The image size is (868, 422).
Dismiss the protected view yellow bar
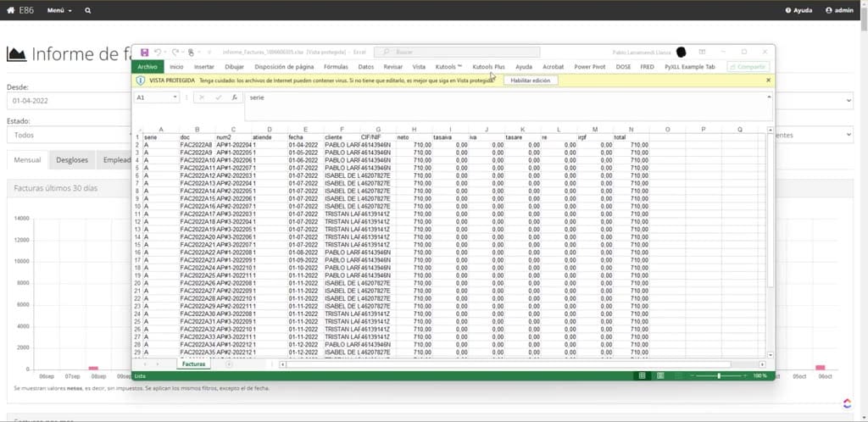click(x=768, y=81)
